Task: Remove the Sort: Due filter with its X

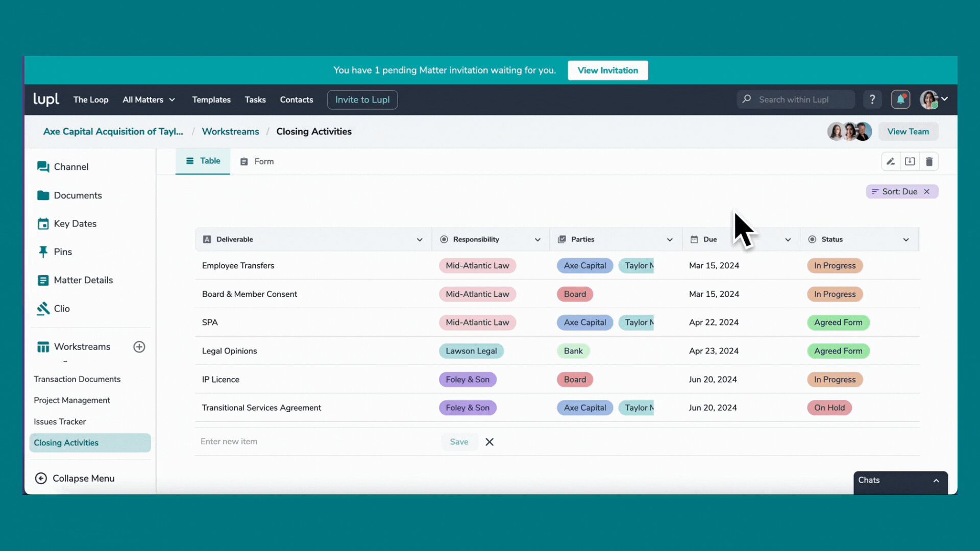Action: tap(926, 191)
